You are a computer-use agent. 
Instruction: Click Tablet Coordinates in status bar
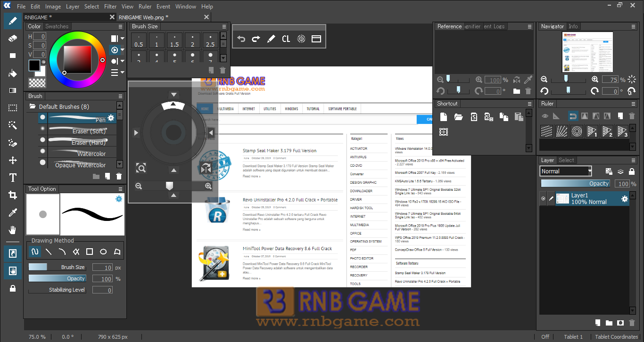(x=616, y=337)
